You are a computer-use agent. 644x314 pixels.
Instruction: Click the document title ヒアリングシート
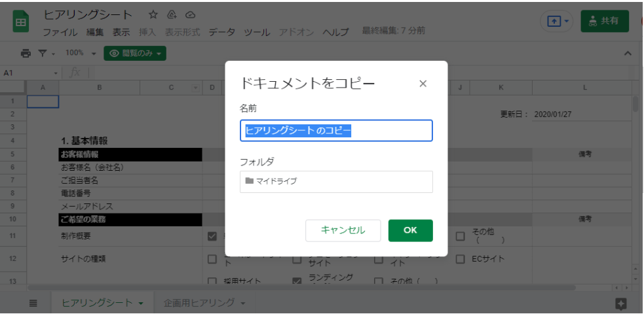[88, 15]
